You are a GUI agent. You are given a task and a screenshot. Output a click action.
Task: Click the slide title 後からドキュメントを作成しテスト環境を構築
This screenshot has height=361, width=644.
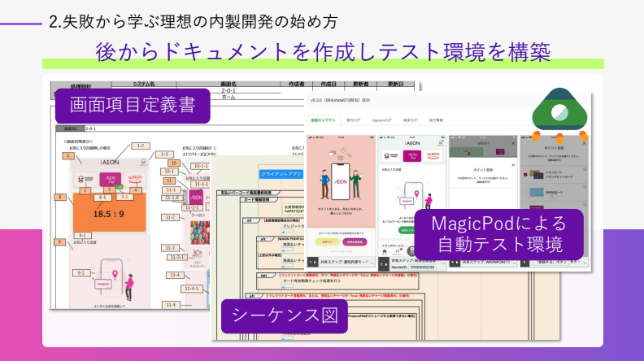323,52
